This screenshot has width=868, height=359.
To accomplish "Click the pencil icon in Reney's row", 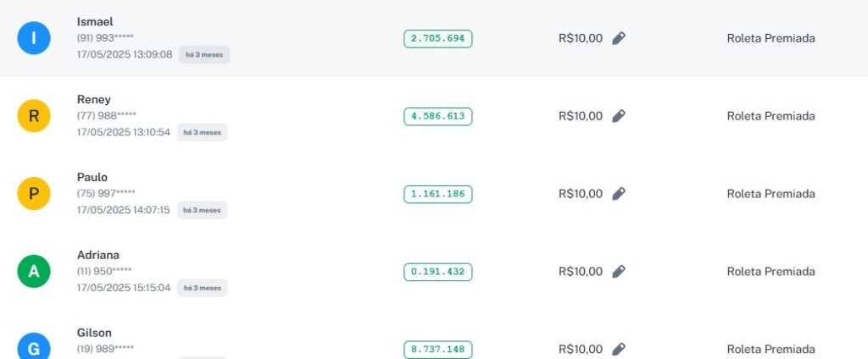I will (619, 116).
